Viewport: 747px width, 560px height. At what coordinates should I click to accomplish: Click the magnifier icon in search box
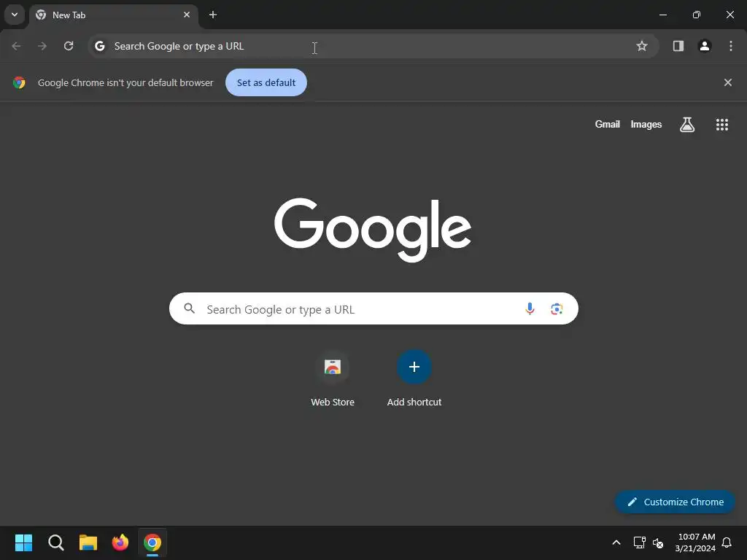[189, 308]
